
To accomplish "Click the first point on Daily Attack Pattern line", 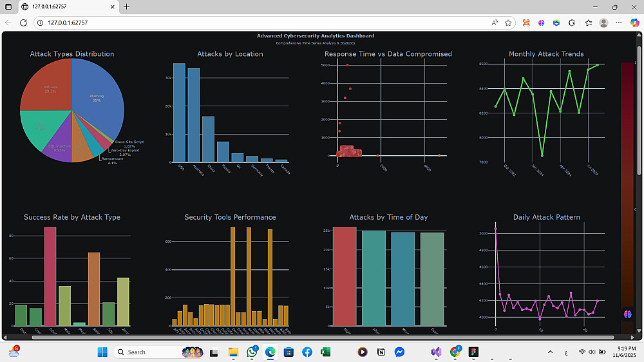I will (496, 229).
